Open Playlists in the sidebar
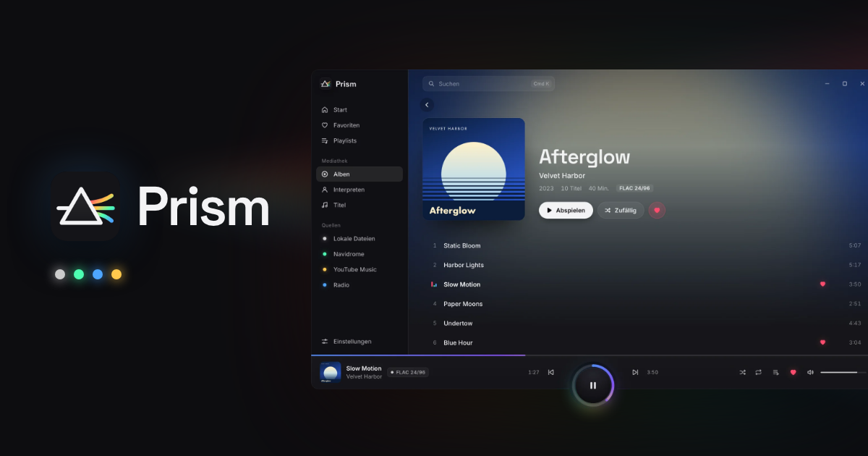 359,140
